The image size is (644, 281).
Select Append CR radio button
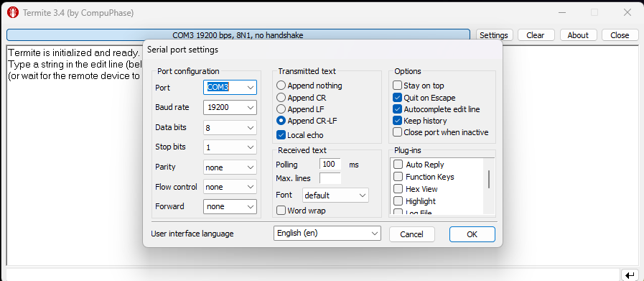(x=281, y=98)
